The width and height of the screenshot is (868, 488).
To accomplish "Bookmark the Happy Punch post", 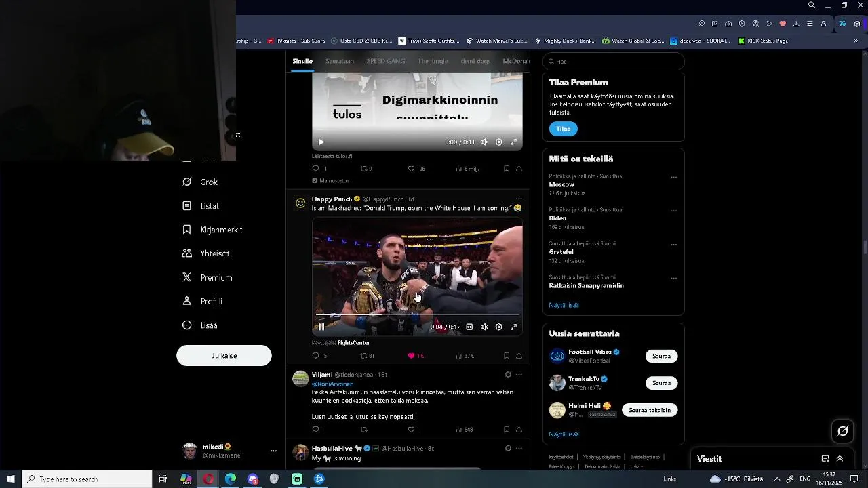I will [507, 356].
